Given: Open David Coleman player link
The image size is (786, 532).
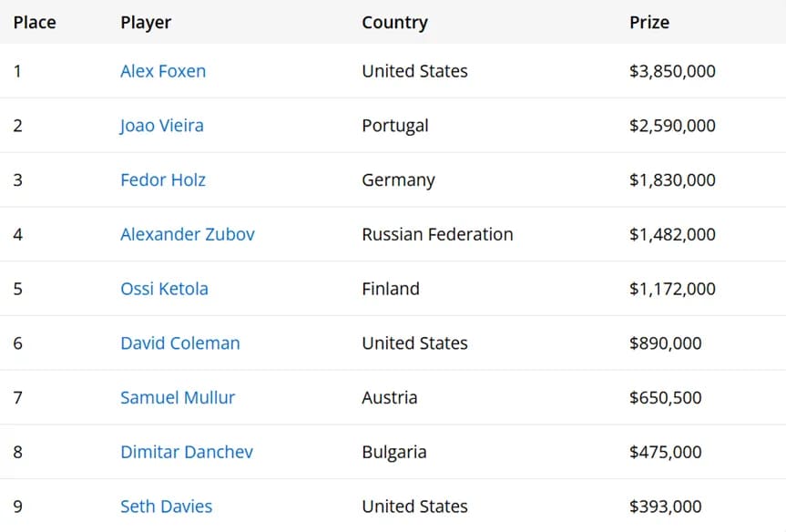Looking at the screenshot, I should point(180,343).
